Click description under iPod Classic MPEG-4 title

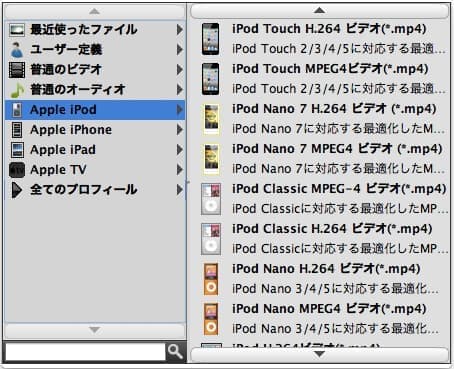click(340, 209)
